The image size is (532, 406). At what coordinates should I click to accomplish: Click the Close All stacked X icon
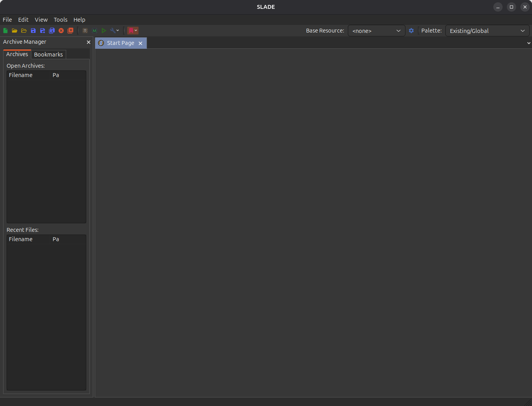pos(70,31)
